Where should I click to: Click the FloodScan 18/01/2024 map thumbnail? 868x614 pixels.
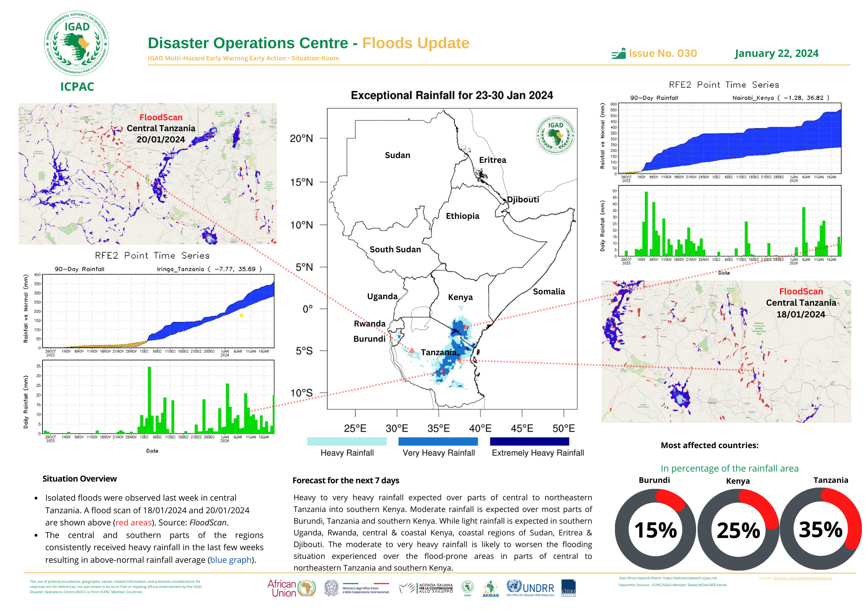(x=726, y=351)
